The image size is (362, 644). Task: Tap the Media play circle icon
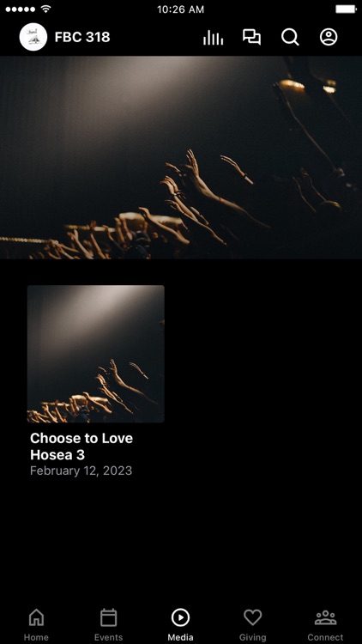click(180, 617)
